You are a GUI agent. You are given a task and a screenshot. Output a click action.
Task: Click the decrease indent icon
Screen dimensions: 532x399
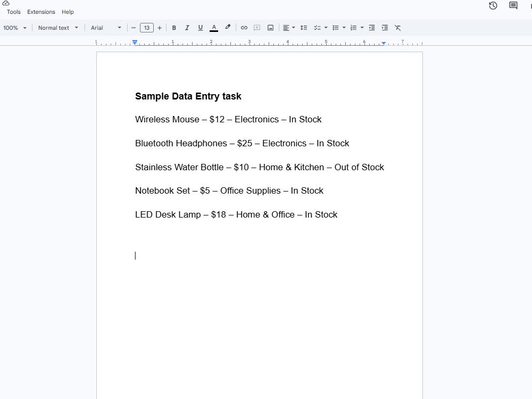tap(372, 28)
